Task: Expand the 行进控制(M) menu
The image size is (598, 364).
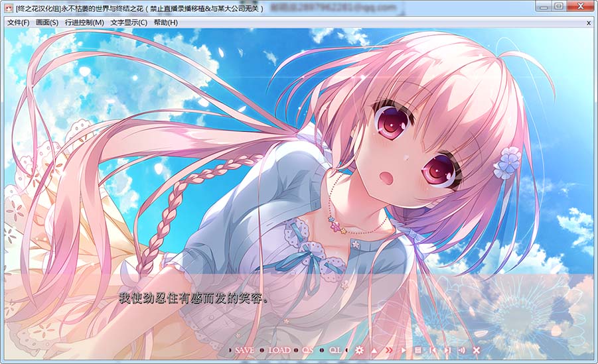Action: 84,22
